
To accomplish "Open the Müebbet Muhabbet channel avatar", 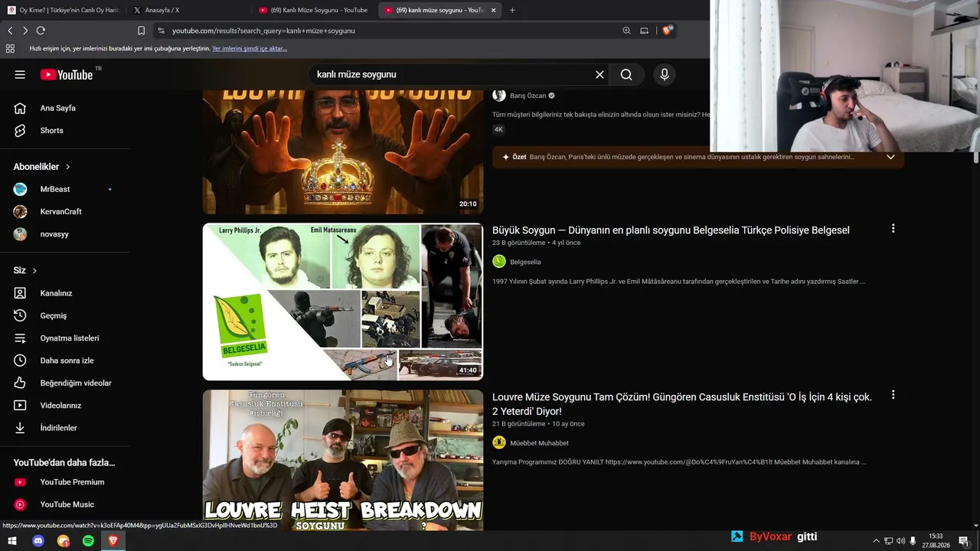I will click(499, 442).
